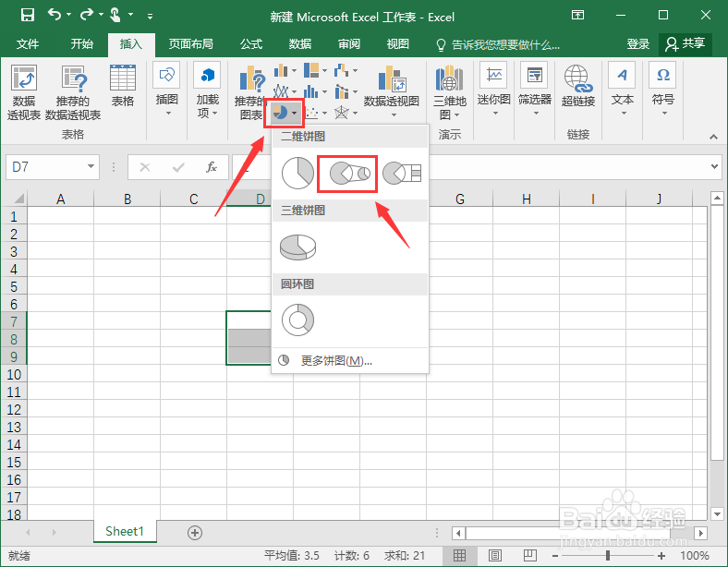Switch to the Page Layout (页面布局) tab
This screenshot has height=567, width=728.
(x=190, y=44)
